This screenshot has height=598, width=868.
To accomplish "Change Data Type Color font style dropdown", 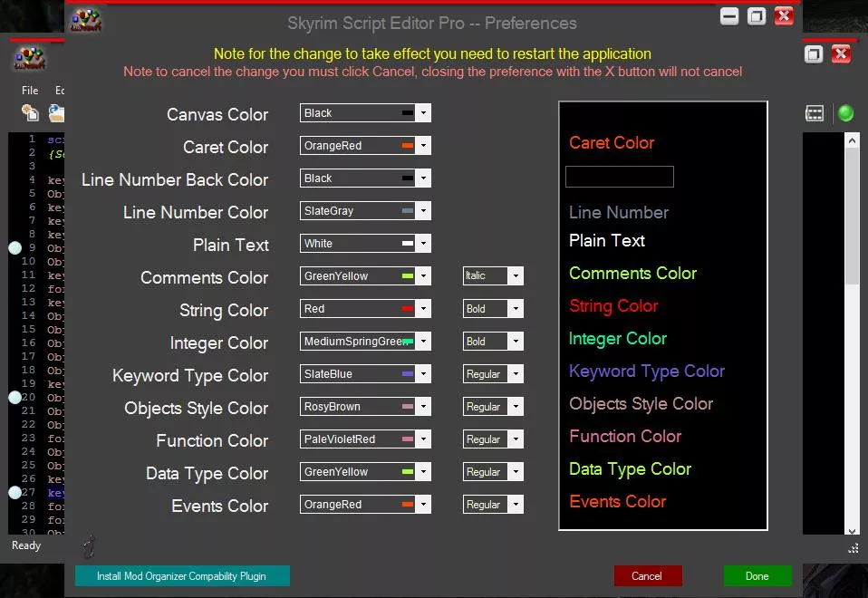I will 516,472.
